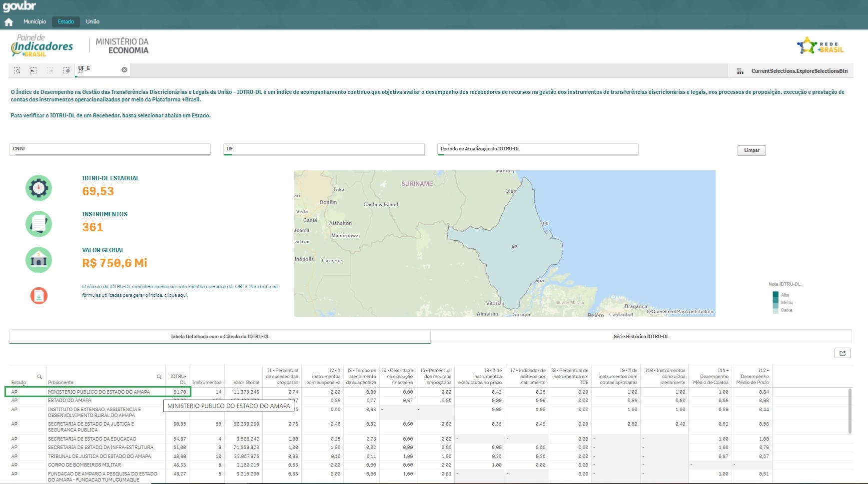Click the red download formulas icon
This screenshot has width=868, height=484.
pyautogui.click(x=38, y=296)
